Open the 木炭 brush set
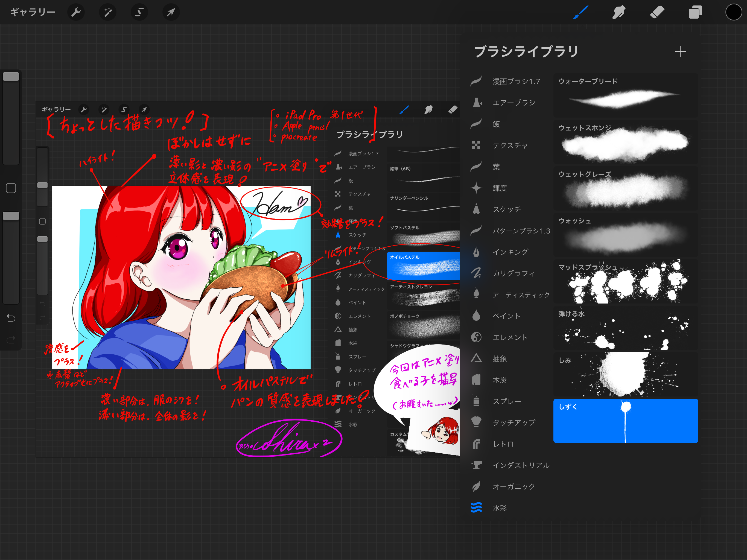The height and width of the screenshot is (560, 747). click(x=510, y=380)
